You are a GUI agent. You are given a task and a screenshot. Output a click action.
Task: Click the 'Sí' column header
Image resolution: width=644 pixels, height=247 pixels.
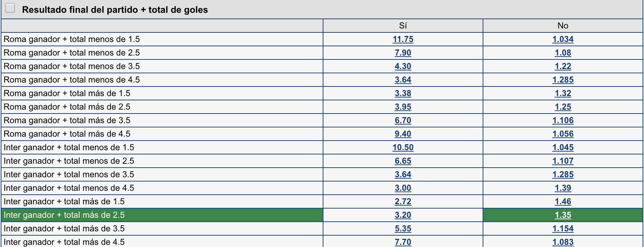pyautogui.click(x=403, y=26)
